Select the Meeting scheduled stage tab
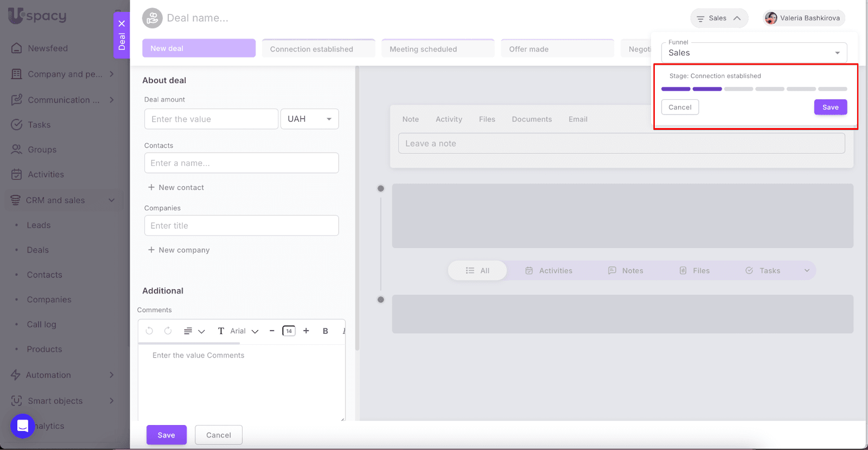This screenshot has width=868, height=450. pyautogui.click(x=437, y=49)
